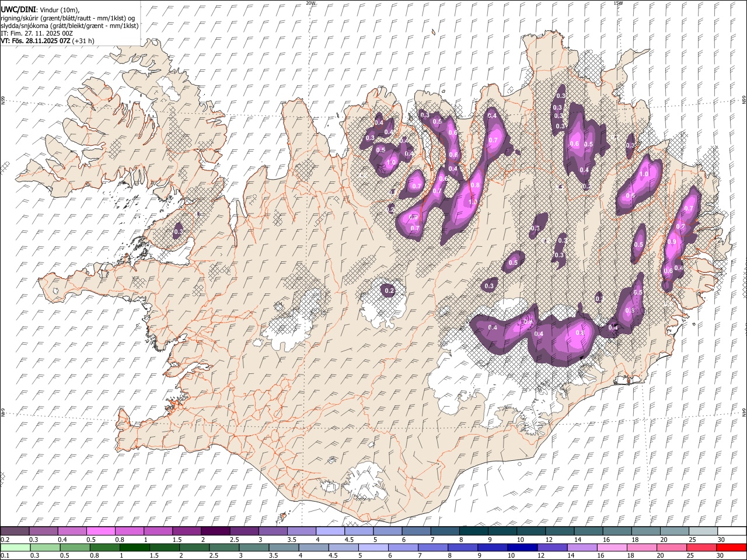Click the lilac 14 rain scale swatch
747x560 pixels.
point(582,547)
